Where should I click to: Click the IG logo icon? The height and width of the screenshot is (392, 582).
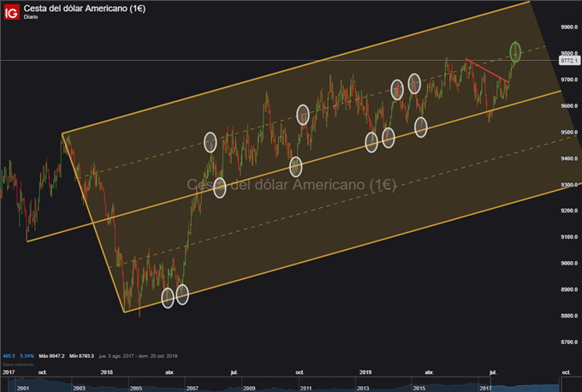(x=11, y=12)
